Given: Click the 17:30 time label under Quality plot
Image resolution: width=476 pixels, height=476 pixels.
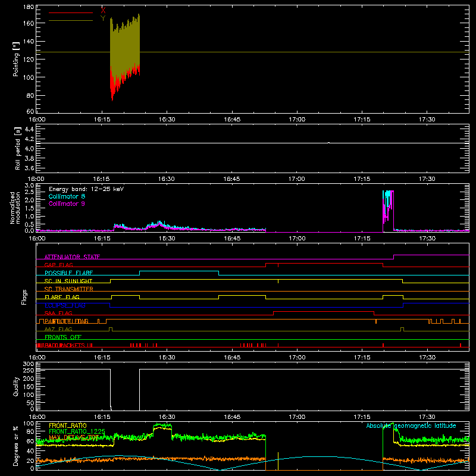Looking at the screenshot, I should coord(427,417).
